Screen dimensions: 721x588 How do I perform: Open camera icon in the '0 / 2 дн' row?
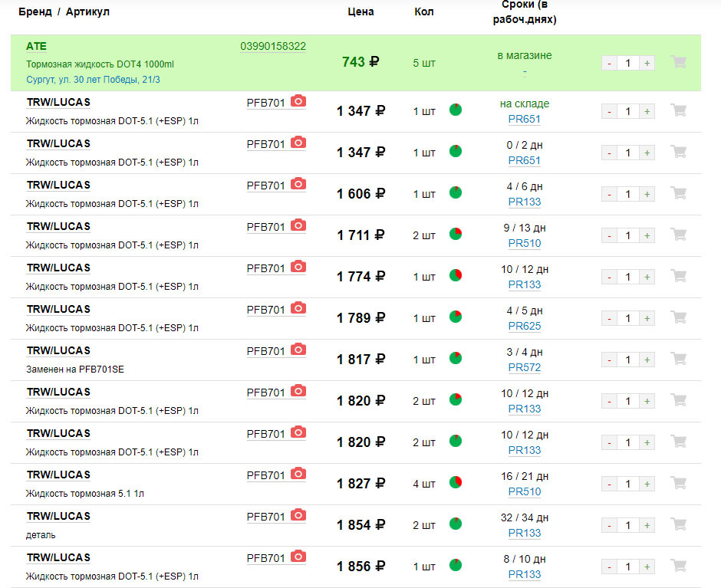pyautogui.click(x=298, y=143)
